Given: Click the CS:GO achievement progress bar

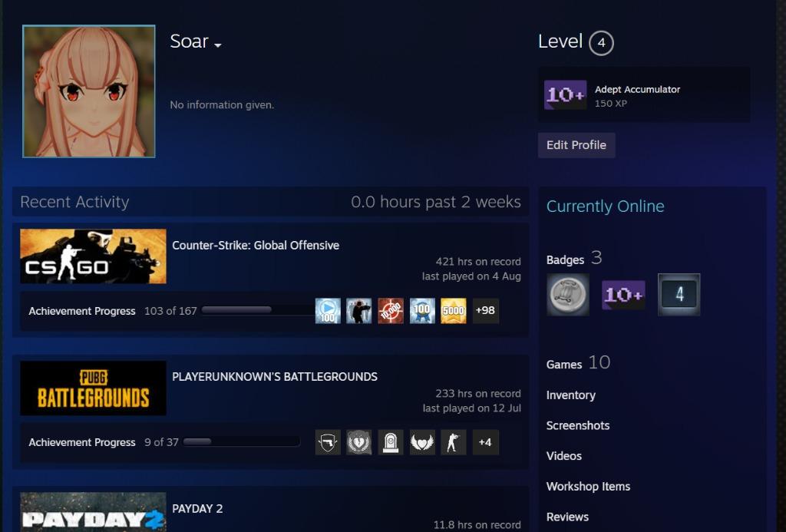Looking at the screenshot, I should tap(257, 310).
